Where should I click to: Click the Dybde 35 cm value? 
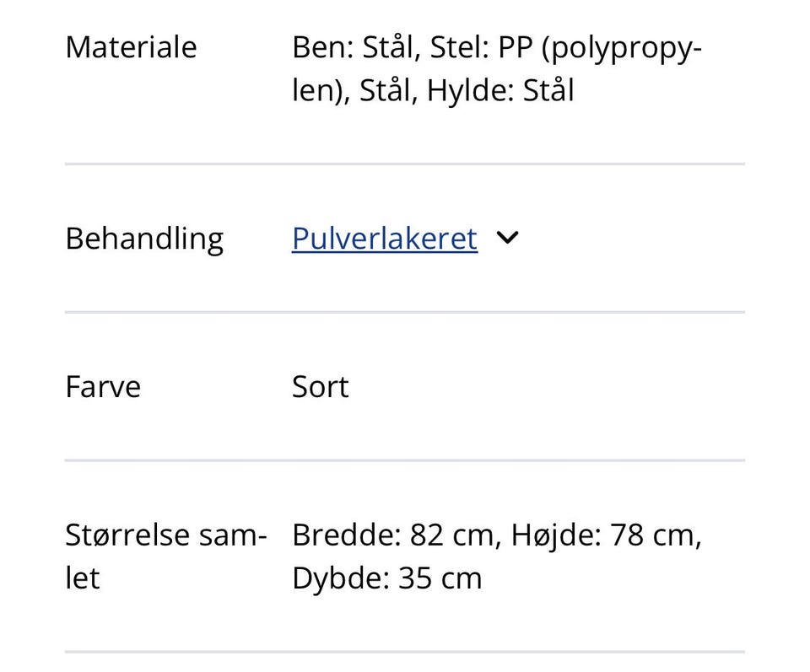click(386, 578)
